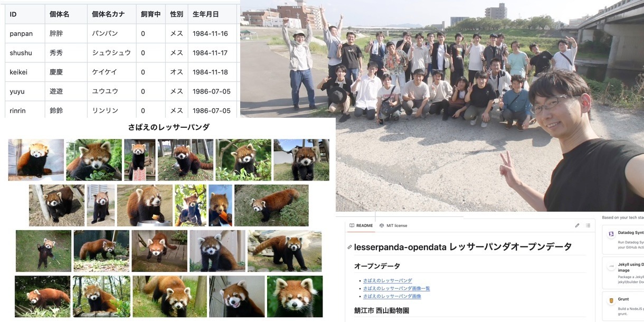Click the Datadog Synthetics workflow icon

tap(611, 233)
